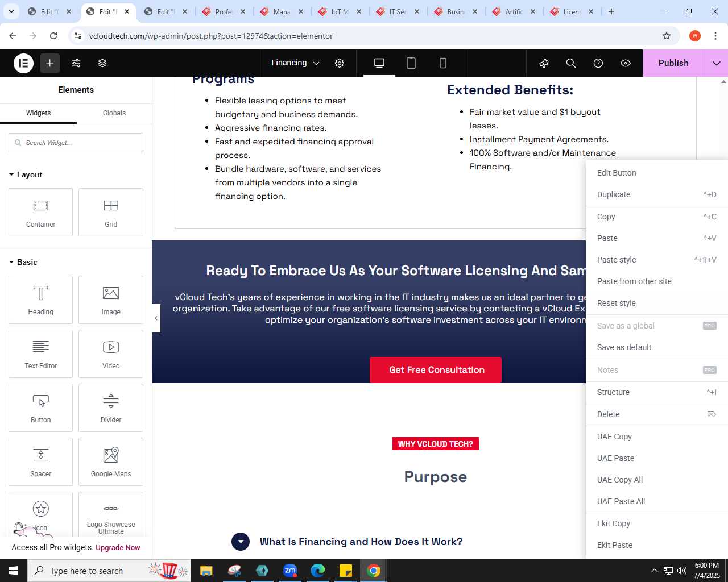This screenshot has width=728, height=582.
Task: Collapse the Elements panel with its arrow handle
Action: point(156,318)
